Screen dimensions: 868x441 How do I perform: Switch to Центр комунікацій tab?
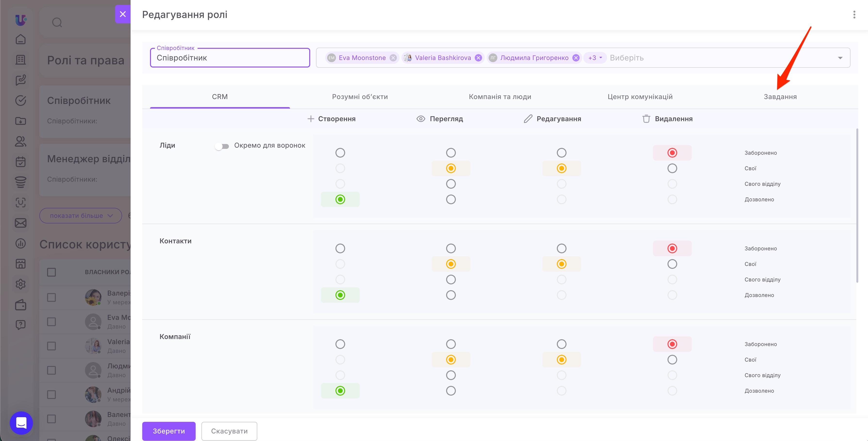640,97
